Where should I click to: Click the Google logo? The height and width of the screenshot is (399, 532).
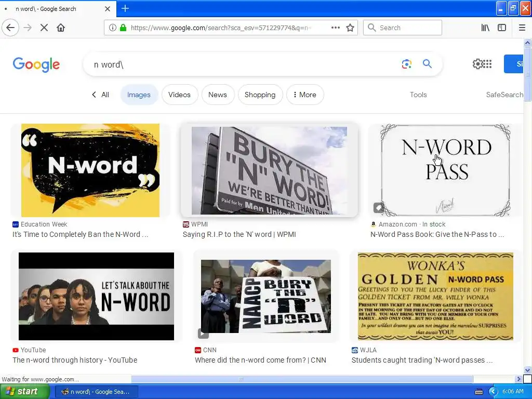(x=36, y=64)
